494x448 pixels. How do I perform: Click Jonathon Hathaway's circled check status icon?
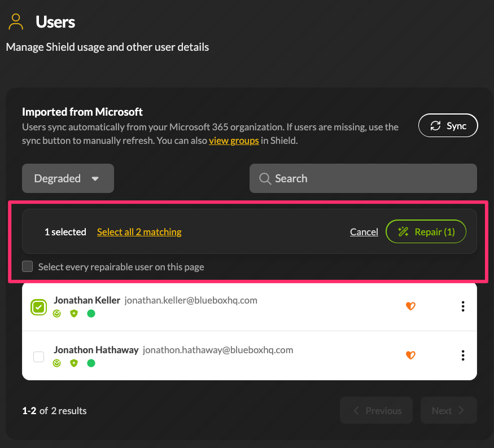(56, 363)
